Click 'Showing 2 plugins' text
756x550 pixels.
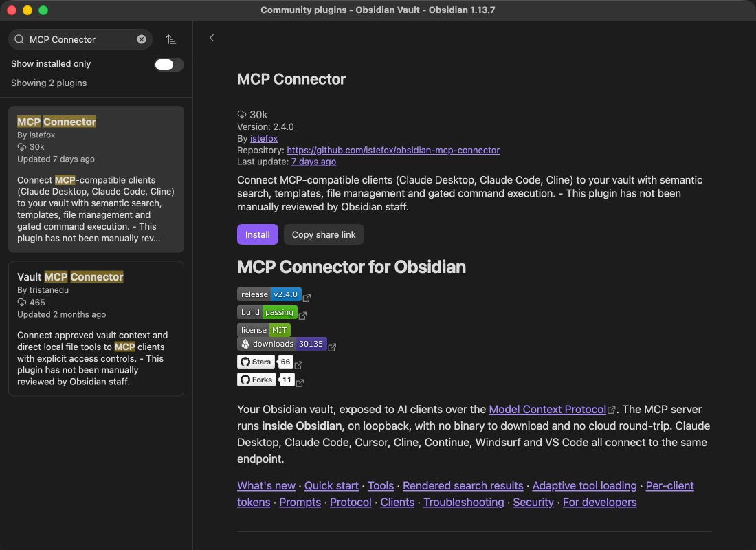tap(49, 83)
